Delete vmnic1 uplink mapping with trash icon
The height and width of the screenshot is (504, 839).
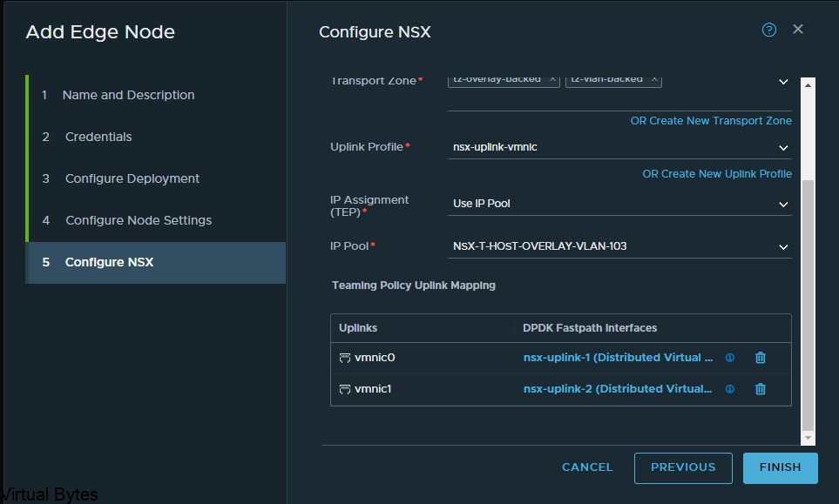(761, 389)
